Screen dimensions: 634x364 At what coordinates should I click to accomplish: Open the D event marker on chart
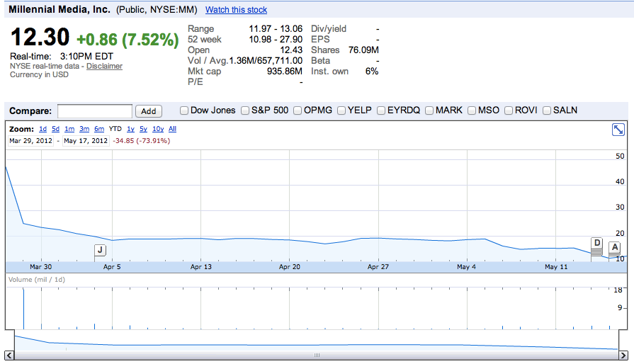pyautogui.click(x=597, y=244)
